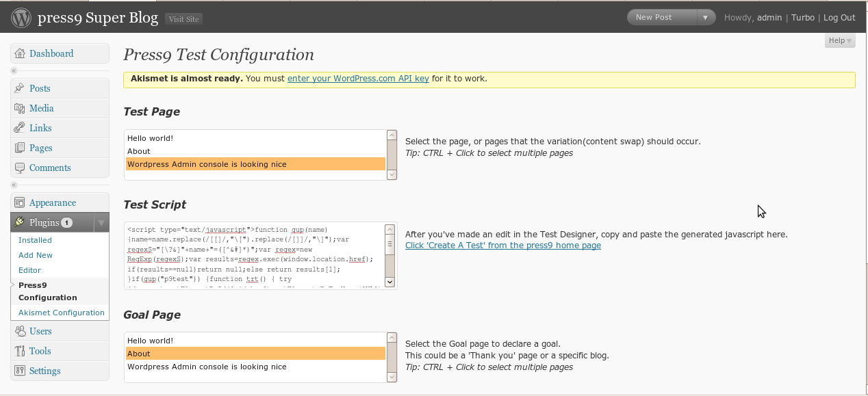Open 'Create A Test' from press9 home link
868x396 pixels.
(x=503, y=245)
